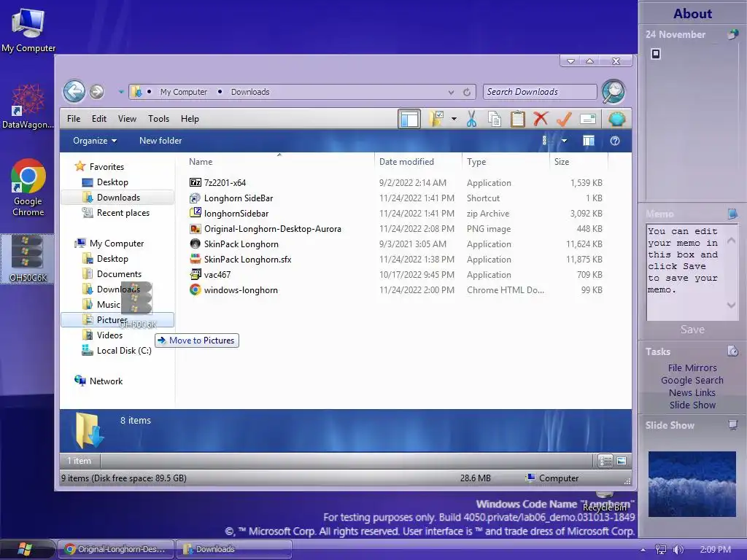Click the Back navigation arrow

coord(74,91)
